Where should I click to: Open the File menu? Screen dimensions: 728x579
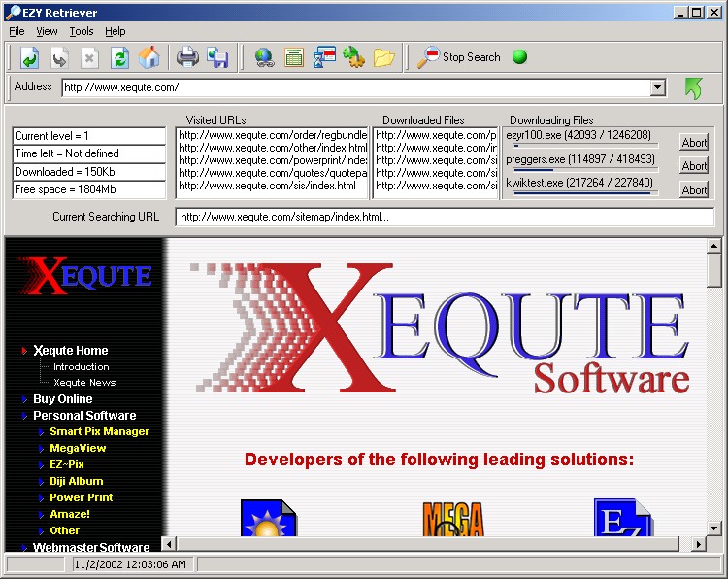(x=17, y=31)
